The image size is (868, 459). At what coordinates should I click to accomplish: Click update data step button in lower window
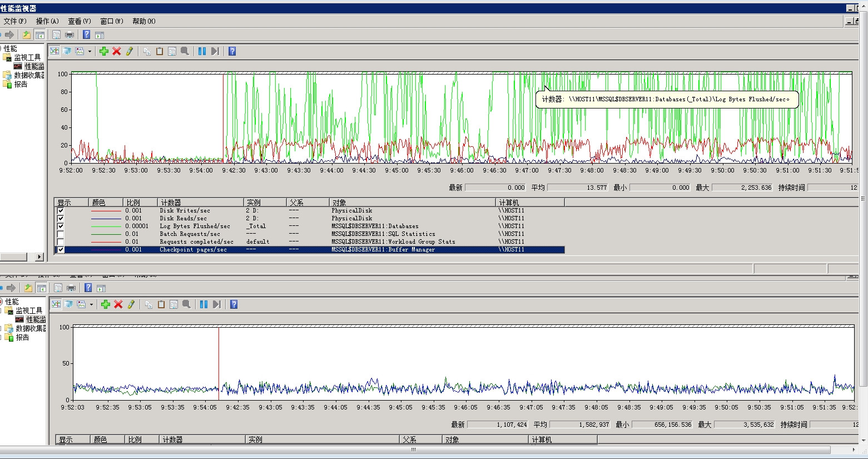pos(217,304)
